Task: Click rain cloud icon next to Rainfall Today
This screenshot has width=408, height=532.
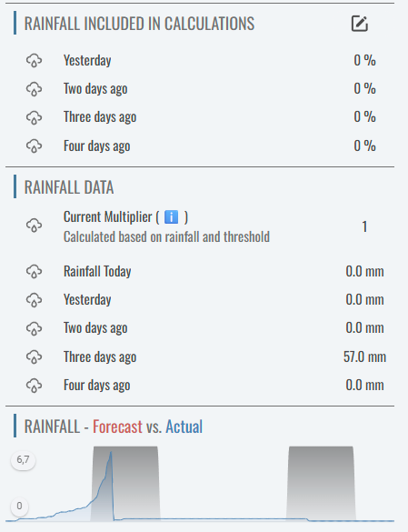Action: tap(34, 271)
